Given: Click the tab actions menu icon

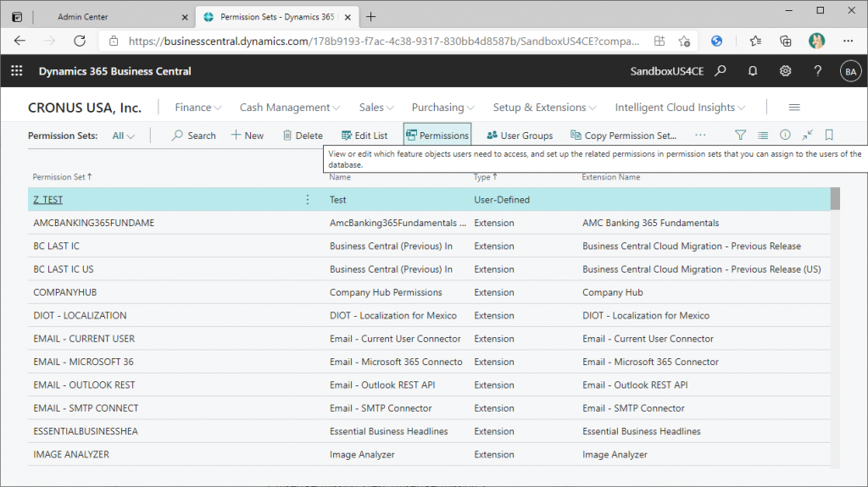Looking at the screenshot, I should pyautogui.click(x=17, y=17).
